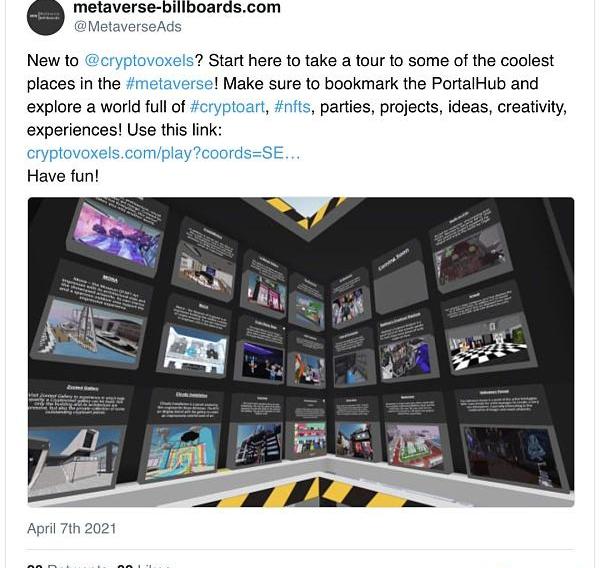Open the MetaverseAds profile avatar

coord(46,16)
